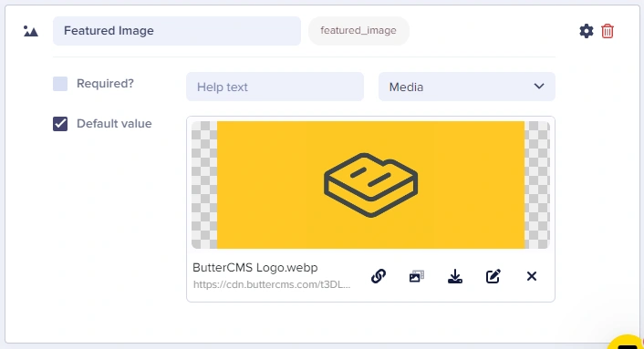
Task: Click the Featured Image name field
Action: click(x=177, y=31)
